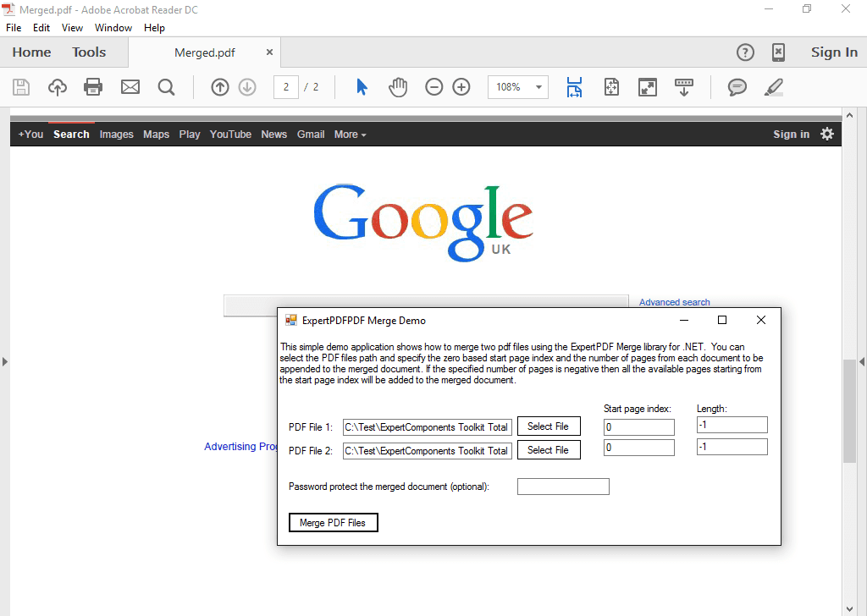
Task: Click the Advanced search link
Action: click(x=674, y=302)
